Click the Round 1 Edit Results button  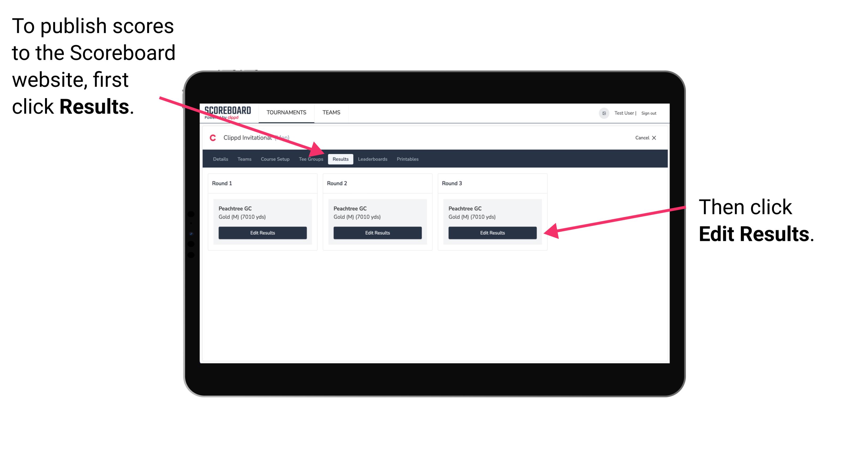(x=262, y=232)
